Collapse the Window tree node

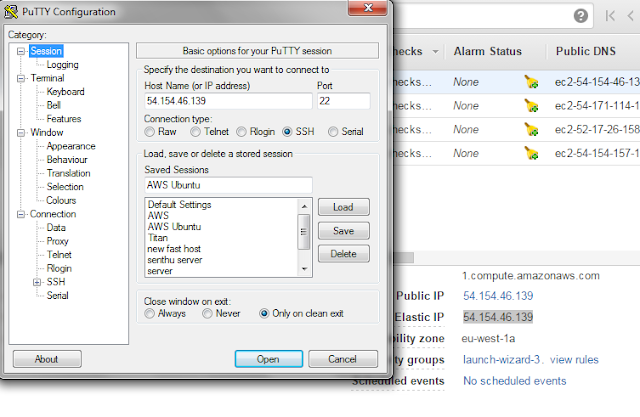pos(21,133)
